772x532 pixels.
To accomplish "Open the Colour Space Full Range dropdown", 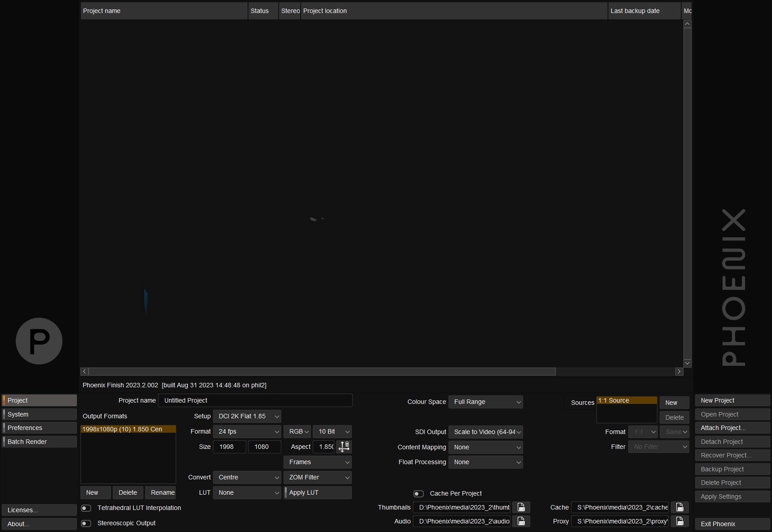I will 486,402.
